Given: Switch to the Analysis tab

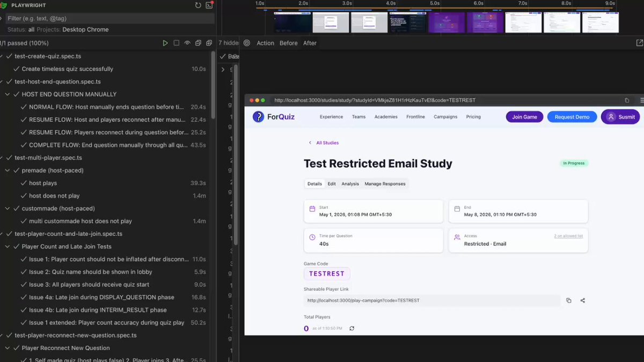Looking at the screenshot, I should point(350,184).
